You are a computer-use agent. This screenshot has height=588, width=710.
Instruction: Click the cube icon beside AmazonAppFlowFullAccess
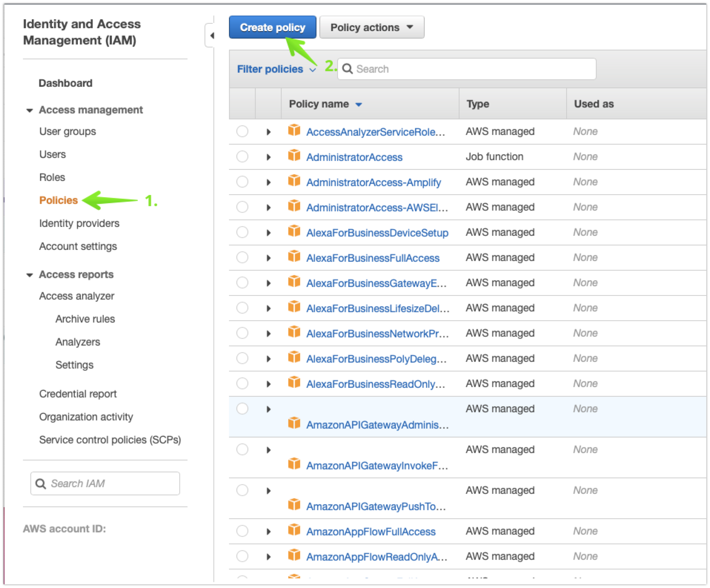[294, 530]
